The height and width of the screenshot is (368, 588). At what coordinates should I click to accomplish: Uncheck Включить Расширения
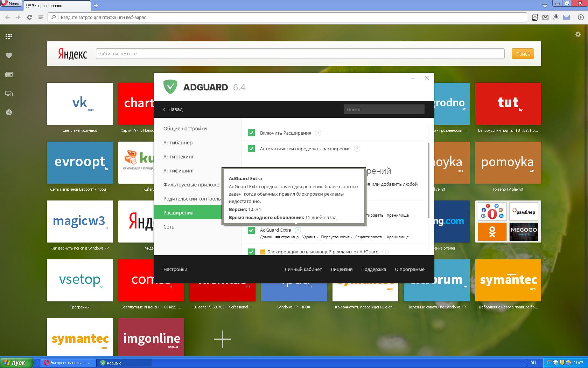point(251,133)
